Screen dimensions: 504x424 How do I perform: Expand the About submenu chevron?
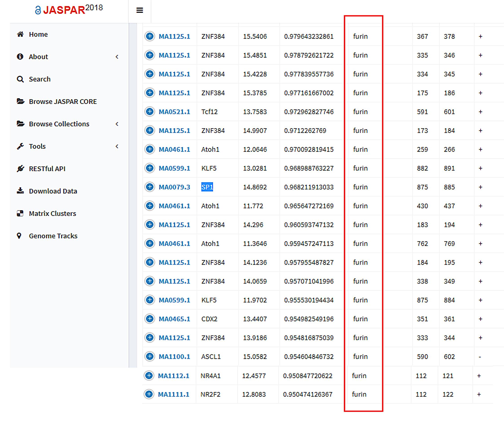(117, 57)
